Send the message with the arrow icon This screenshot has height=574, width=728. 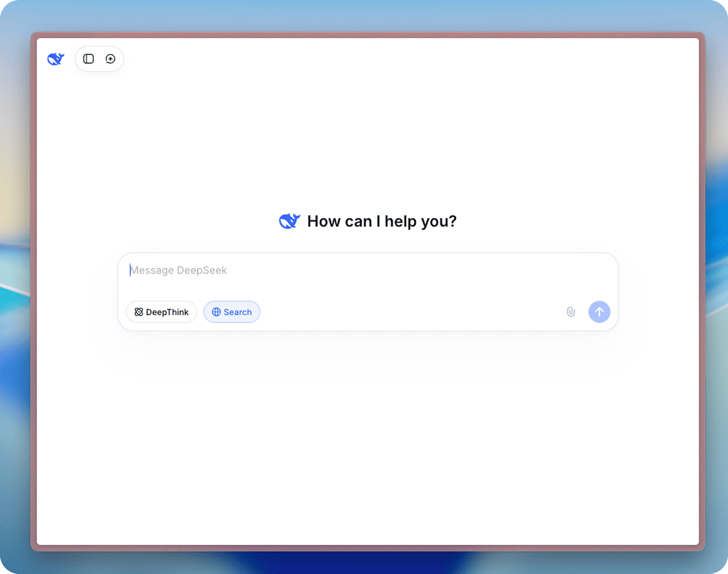pos(599,312)
